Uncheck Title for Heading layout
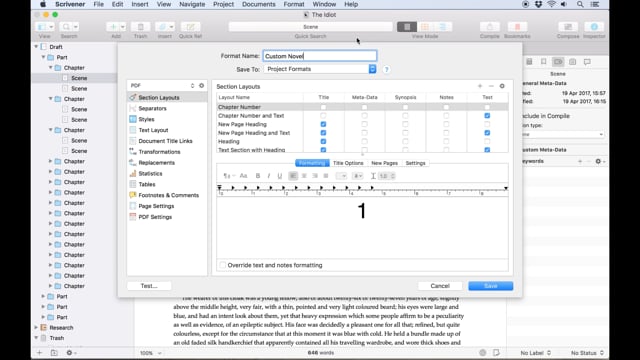640x360 pixels. (x=323, y=141)
